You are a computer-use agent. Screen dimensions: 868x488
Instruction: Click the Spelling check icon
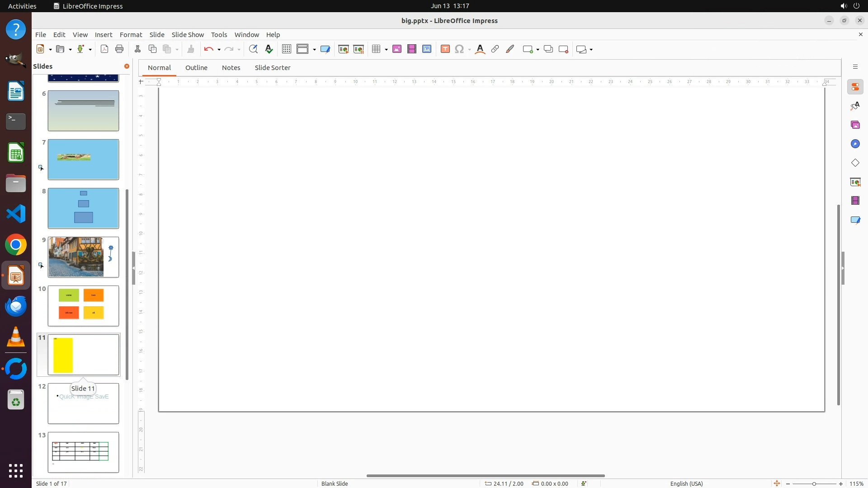pos(269,49)
